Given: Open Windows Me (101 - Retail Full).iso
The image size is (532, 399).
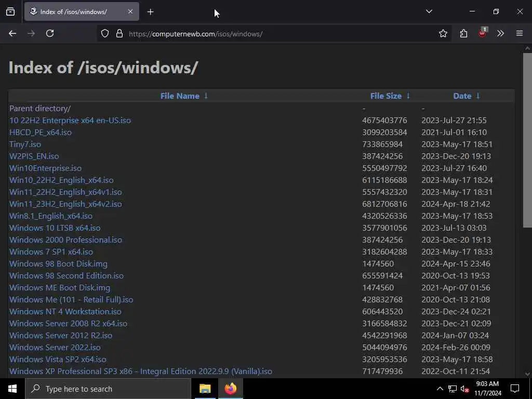Looking at the screenshot, I should [x=71, y=300].
